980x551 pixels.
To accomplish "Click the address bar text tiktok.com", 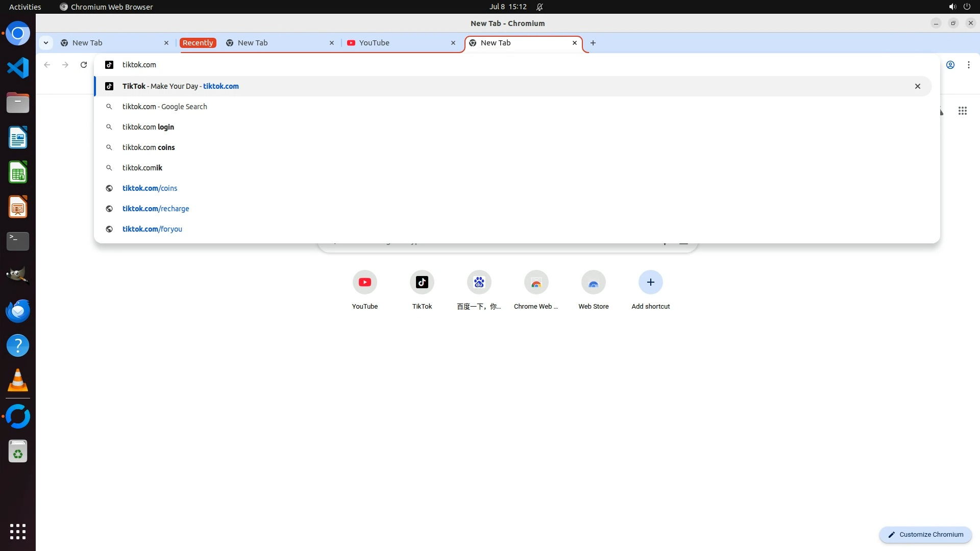I will pos(139,65).
